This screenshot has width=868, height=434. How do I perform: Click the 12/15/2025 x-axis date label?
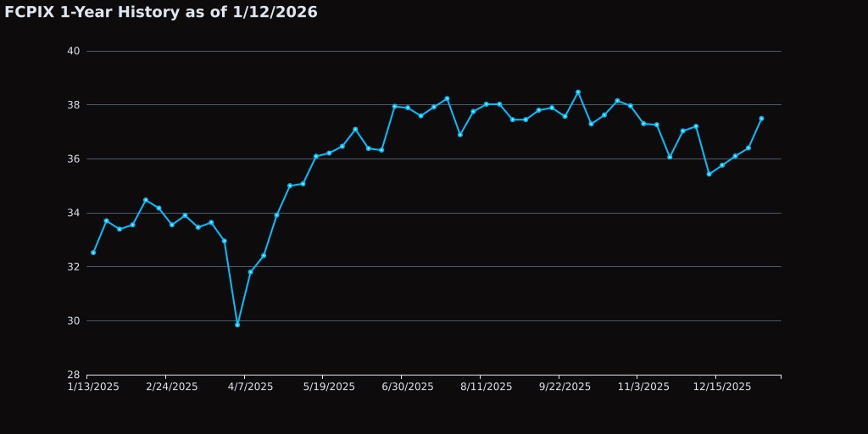tap(722, 387)
